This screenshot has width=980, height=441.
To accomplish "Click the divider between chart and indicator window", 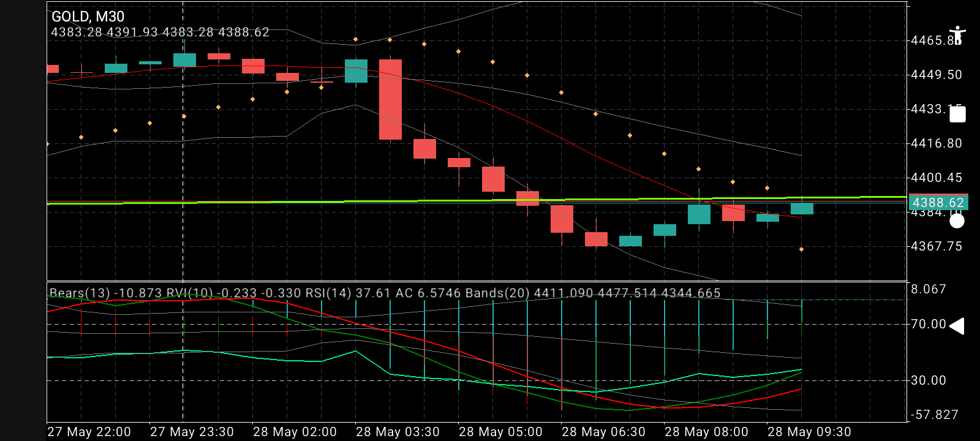I will pos(477,281).
